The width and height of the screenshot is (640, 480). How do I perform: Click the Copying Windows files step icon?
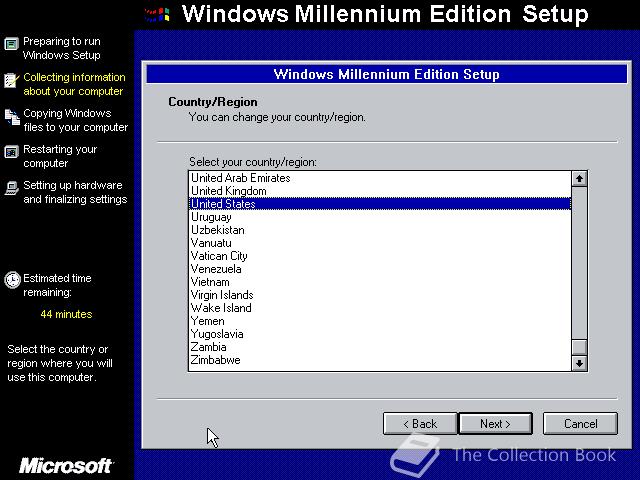click(12, 117)
